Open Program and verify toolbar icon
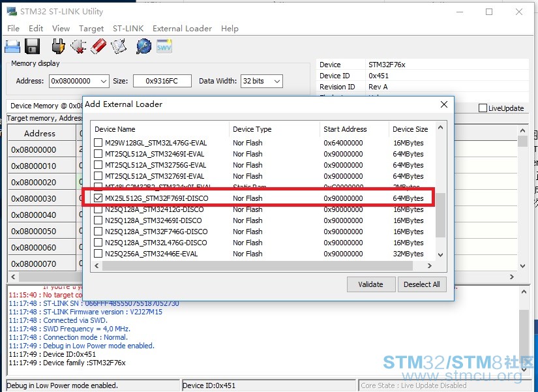 (119, 46)
